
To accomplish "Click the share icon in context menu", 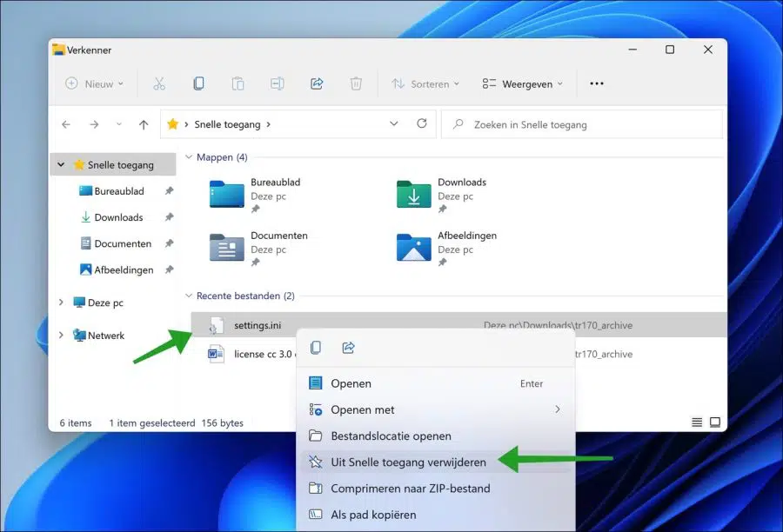I will click(348, 348).
